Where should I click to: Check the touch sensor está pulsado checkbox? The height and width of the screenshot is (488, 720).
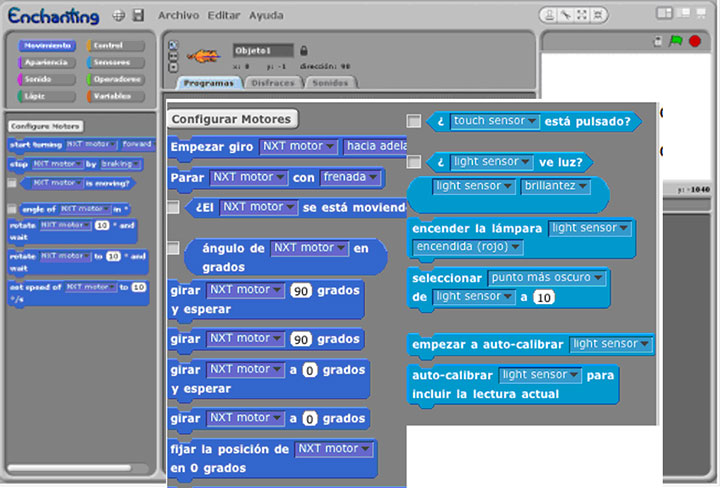[414, 121]
